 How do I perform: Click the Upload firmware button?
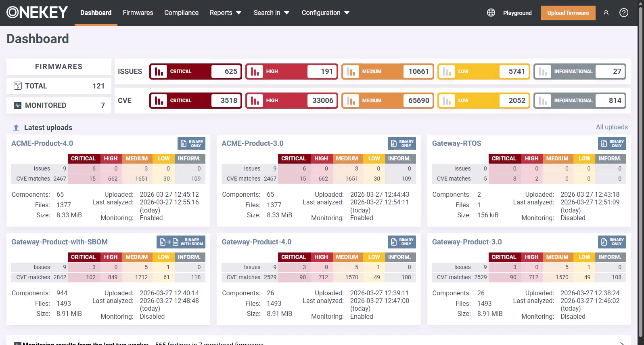[568, 13]
